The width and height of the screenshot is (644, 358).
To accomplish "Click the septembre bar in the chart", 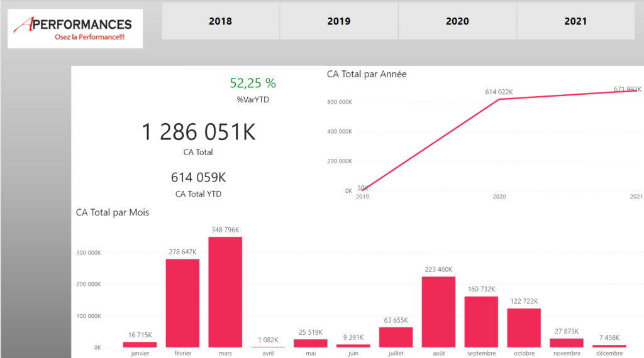I will pyautogui.click(x=481, y=322).
